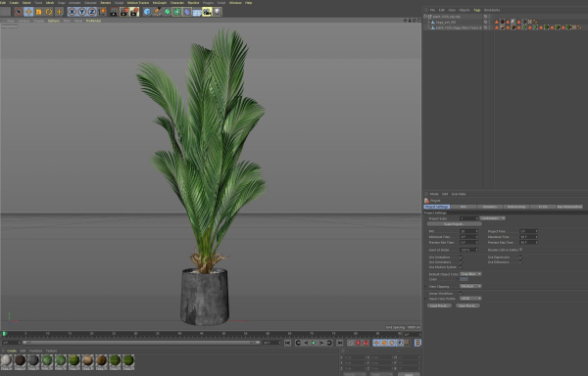Jump to the start of the animation

pyautogui.click(x=287, y=343)
